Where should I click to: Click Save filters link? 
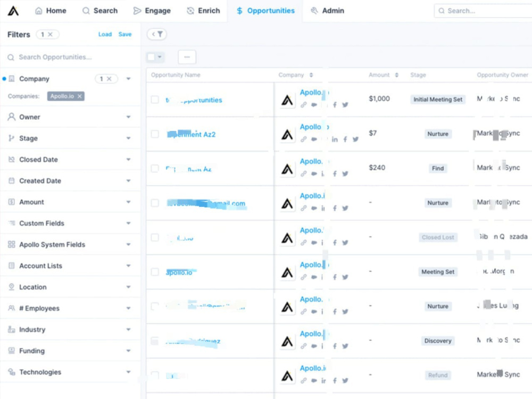[125, 34]
